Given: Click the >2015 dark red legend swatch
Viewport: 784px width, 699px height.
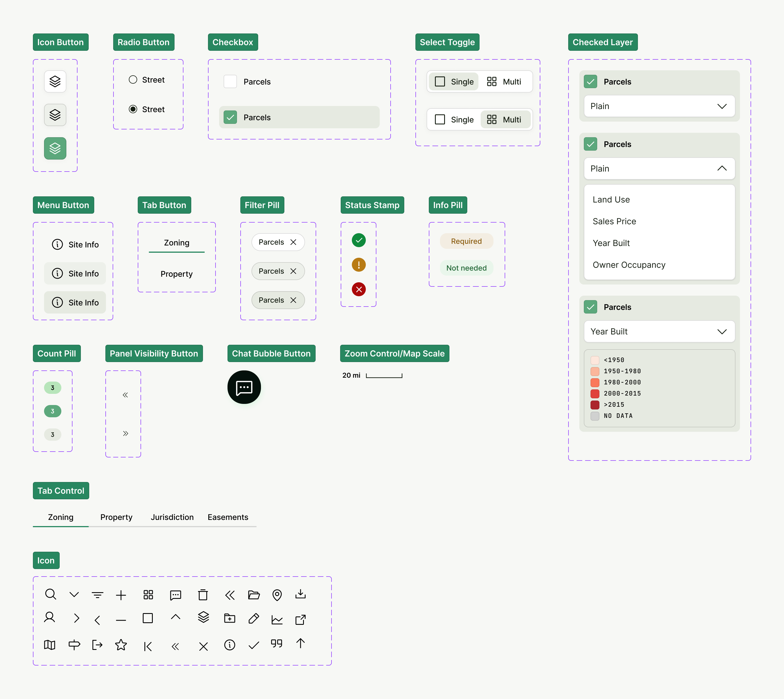Looking at the screenshot, I should (x=595, y=404).
